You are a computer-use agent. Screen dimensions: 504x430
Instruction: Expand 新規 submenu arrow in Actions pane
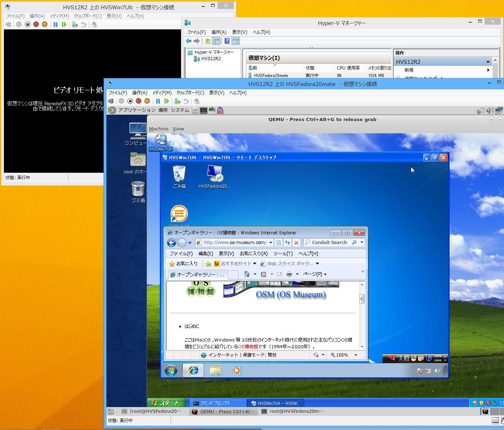click(x=488, y=70)
